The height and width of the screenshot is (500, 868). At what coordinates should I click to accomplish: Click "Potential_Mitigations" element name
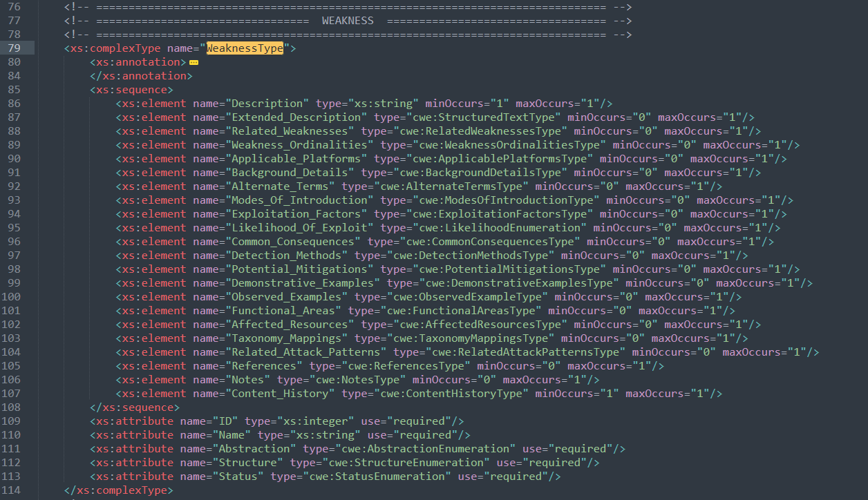pyautogui.click(x=299, y=269)
